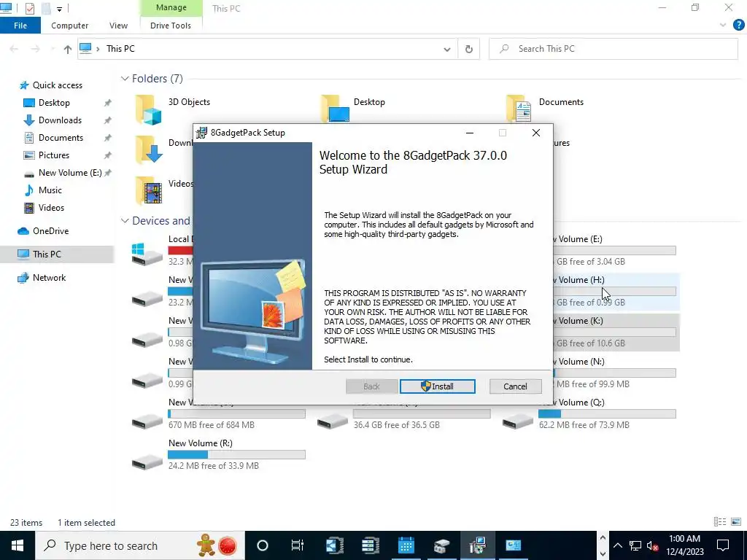Screen dimensions: 747x560
Task: Open Videos in the navigation pane
Action: pyautogui.click(x=51, y=208)
